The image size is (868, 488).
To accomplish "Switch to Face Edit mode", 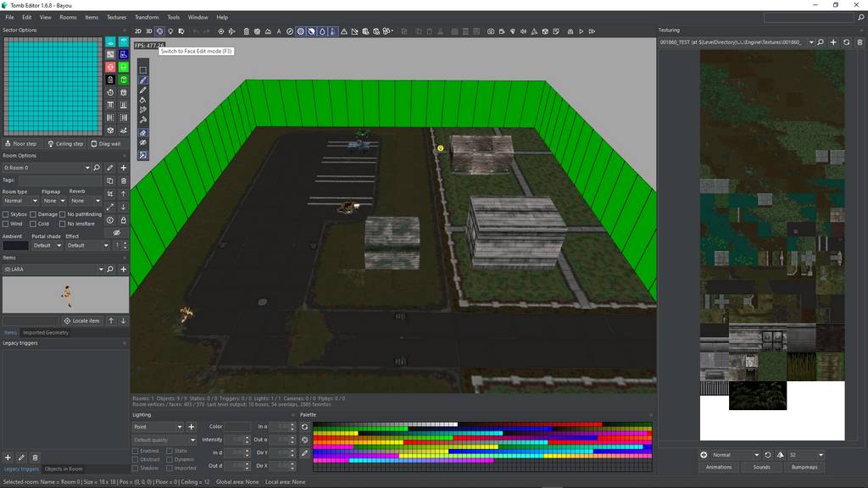I will coord(159,31).
